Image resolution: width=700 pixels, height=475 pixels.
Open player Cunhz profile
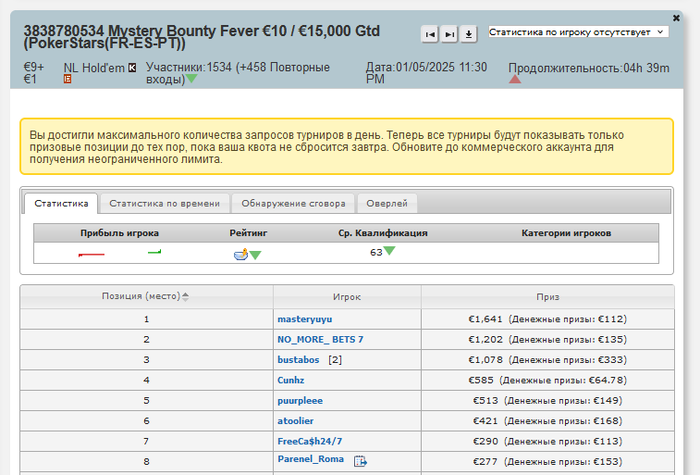coord(291,380)
